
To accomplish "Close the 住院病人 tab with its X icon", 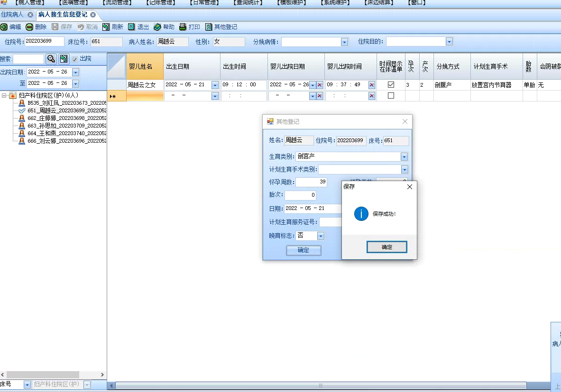I will 30,15.
